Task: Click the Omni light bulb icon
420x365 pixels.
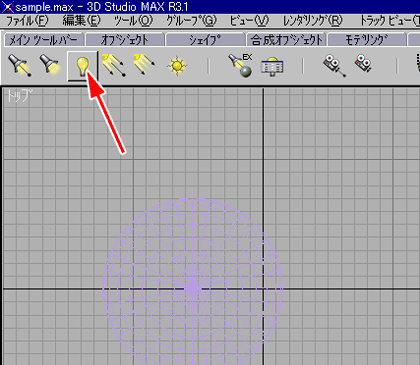Action: tap(82, 66)
